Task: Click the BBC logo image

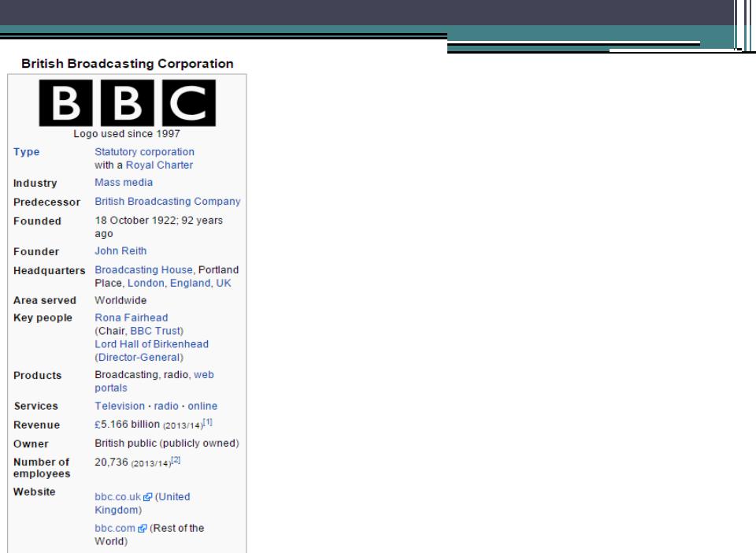Action: point(128,102)
